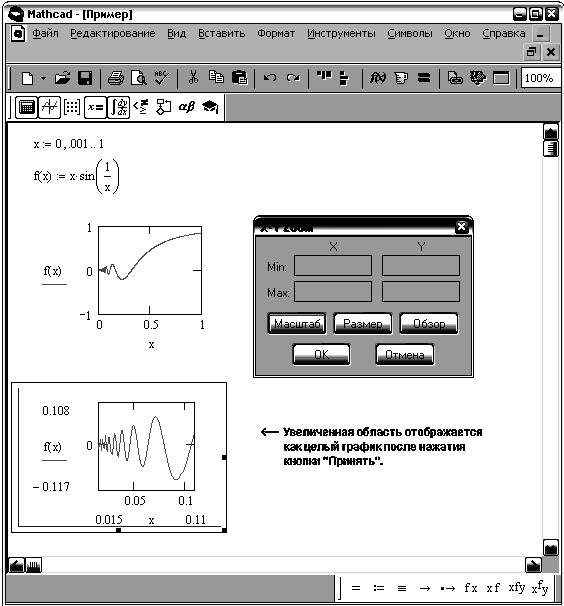Click the Calculate equals icon
Viewport: 564px width, 606px height.
point(424,78)
